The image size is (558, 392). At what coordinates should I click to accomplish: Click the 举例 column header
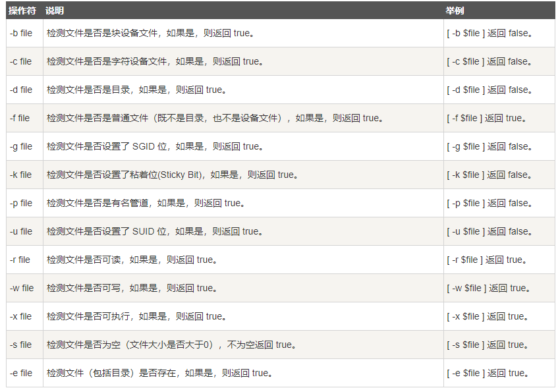(x=455, y=11)
